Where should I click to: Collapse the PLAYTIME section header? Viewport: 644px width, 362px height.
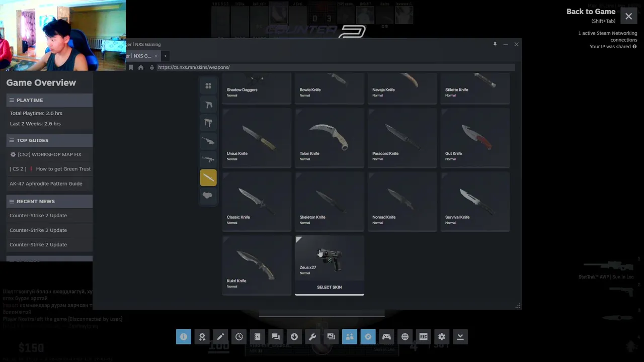tap(49, 100)
